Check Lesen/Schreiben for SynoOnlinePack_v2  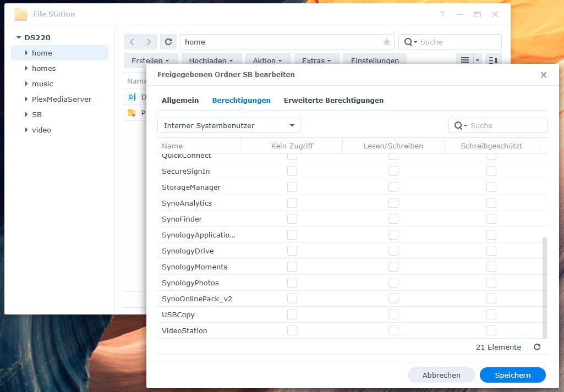(393, 299)
